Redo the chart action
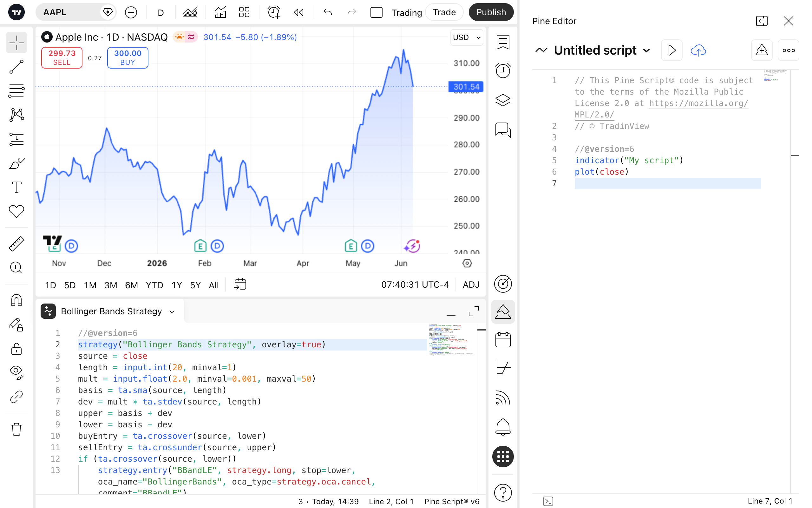The width and height of the screenshot is (812, 508). point(351,12)
